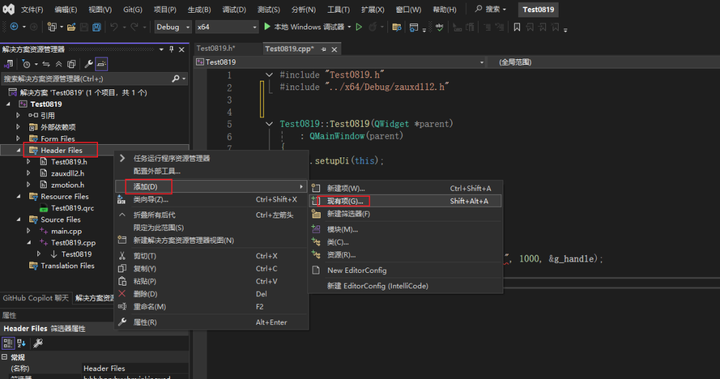
Task: Collapse the Header Files folder arrow
Action: point(18,150)
